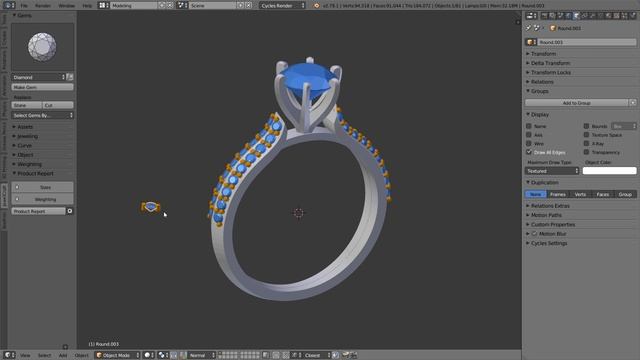The height and width of the screenshot is (360, 640).
Task: Open the Object Data properties tab
Action: tap(600, 16)
